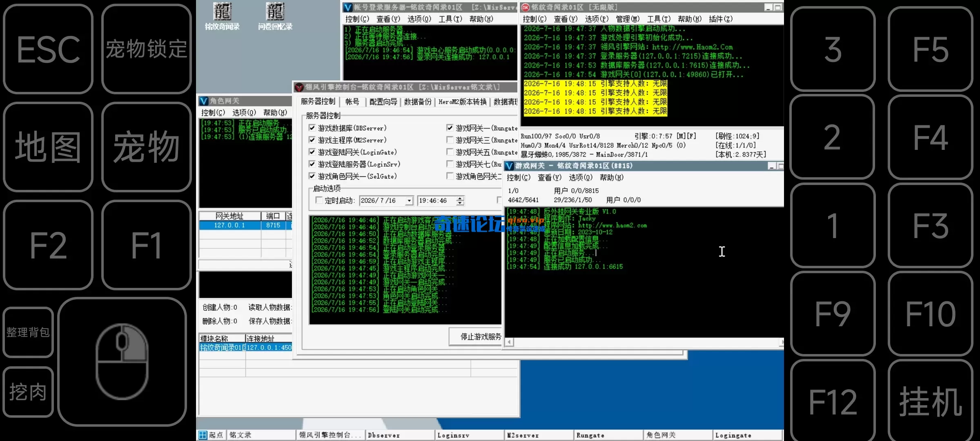The height and width of the screenshot is (441, 980).
Task: Enable 定时启动 checkbox
Action: click(318, 200)
